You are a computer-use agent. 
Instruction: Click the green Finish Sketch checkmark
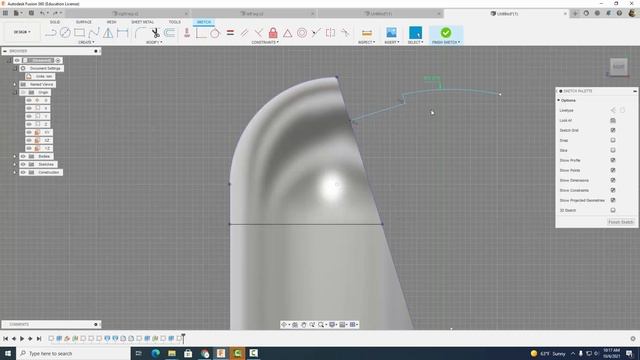pos(446,32)
